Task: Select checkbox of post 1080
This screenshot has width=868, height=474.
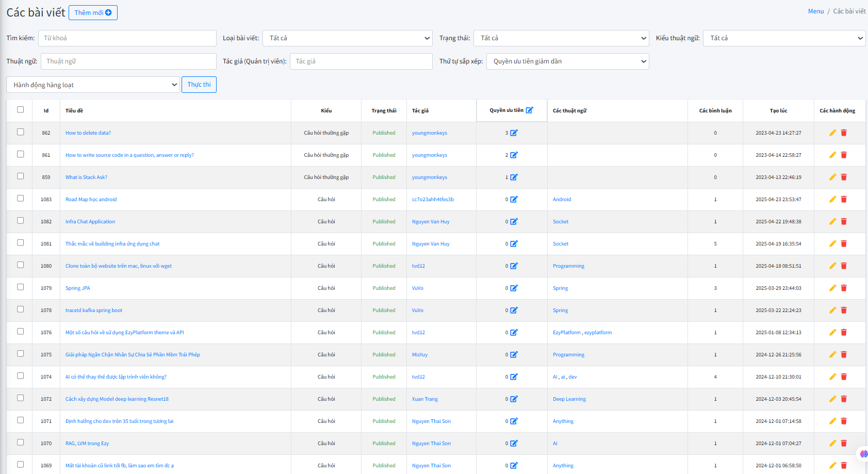Action: pos(21,265)
